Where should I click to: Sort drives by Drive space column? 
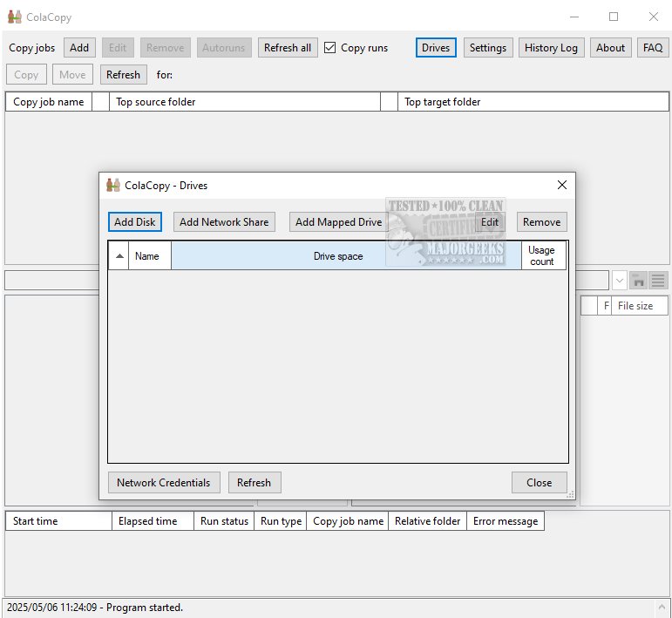(x=346, y=256)
